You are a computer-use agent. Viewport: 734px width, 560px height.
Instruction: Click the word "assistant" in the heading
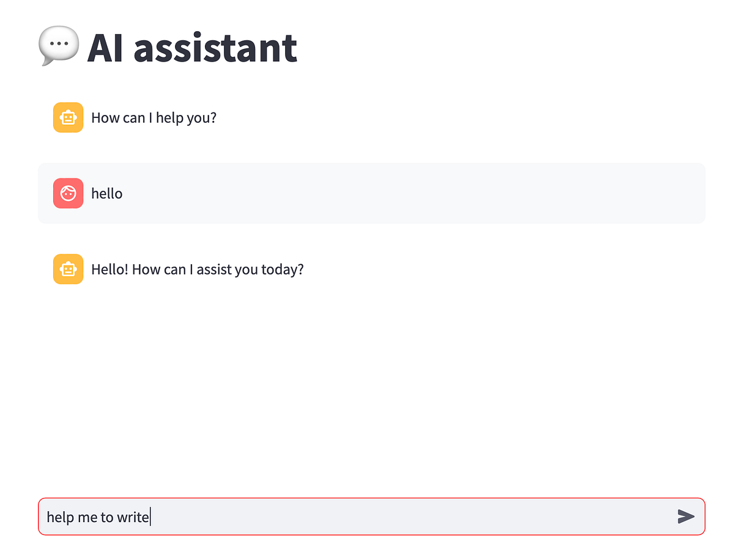[215, 48]
